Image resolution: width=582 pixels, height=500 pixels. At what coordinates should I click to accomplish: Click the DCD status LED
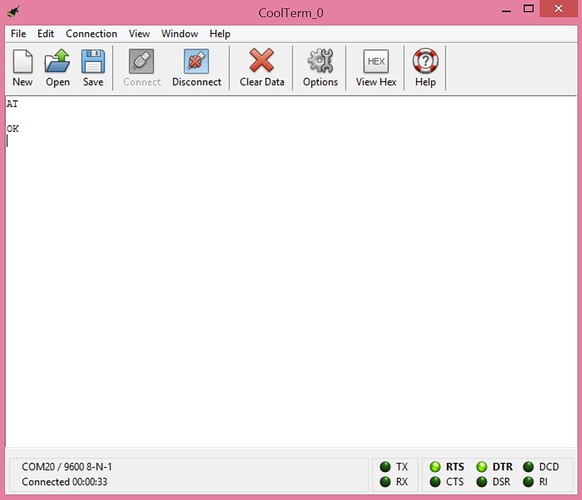[x=528, y=467]
